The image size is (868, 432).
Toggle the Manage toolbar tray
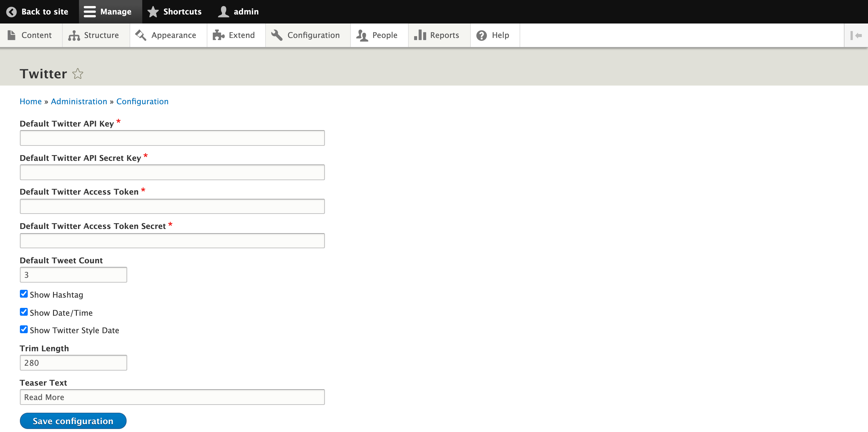coord(110,12)
